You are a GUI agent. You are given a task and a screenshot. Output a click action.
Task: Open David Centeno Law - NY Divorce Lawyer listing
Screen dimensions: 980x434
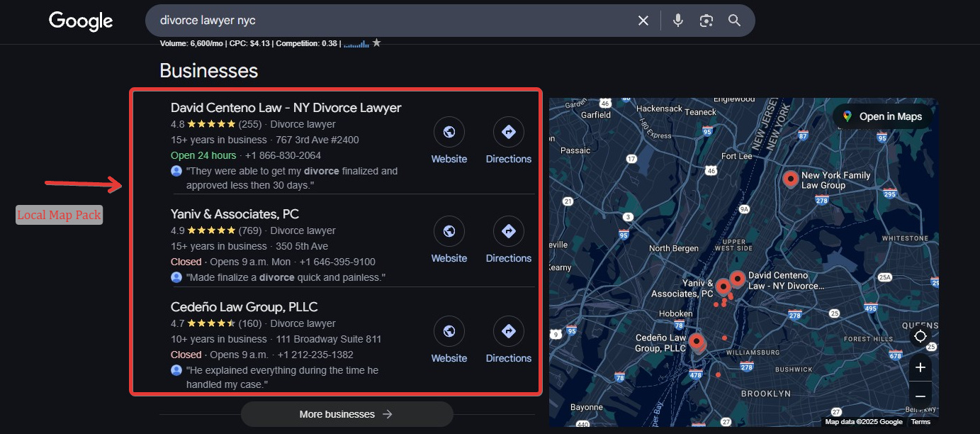coord(286,108)
